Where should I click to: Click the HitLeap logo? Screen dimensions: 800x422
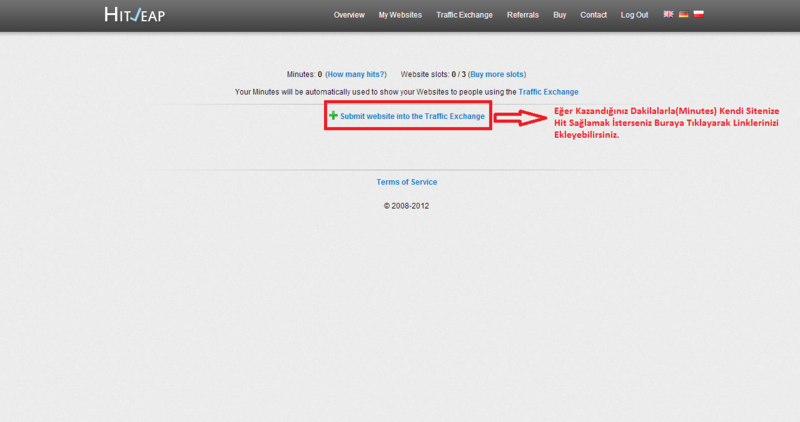(x=135, y=15)
